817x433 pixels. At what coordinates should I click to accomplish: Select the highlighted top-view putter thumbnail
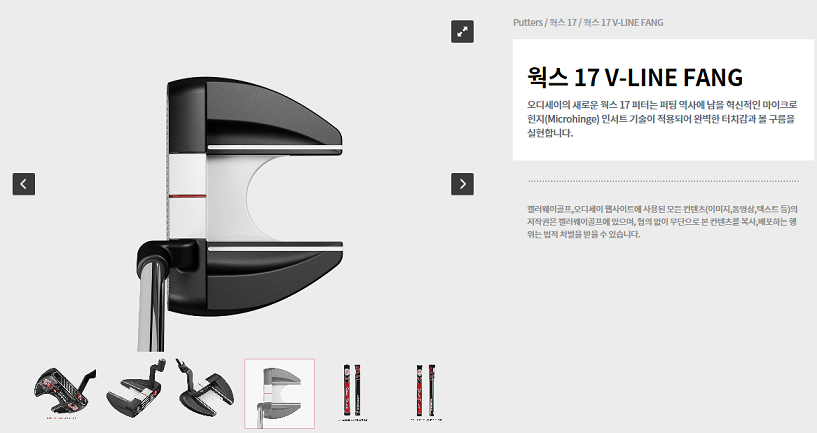(x=280, y=393)
